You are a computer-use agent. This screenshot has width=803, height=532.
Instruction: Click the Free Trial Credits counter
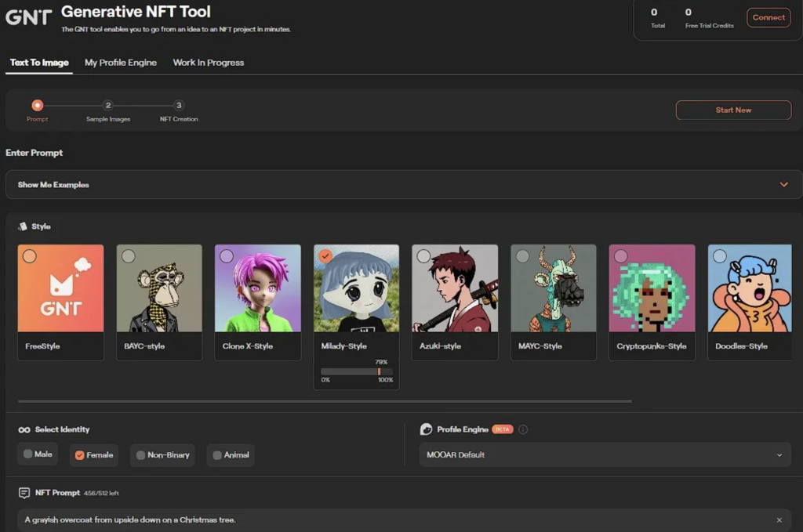(x=709, y=18)
